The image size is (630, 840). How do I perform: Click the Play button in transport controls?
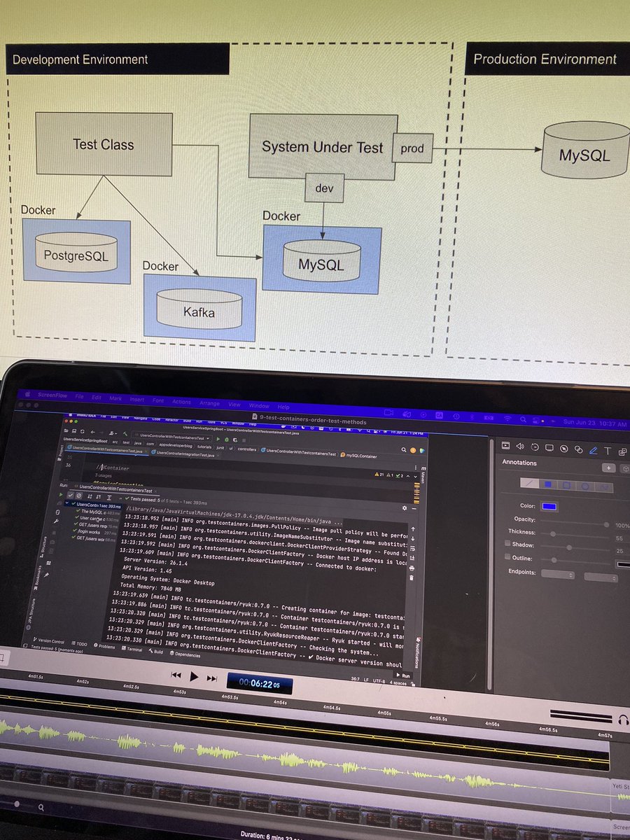click(194, 675)
